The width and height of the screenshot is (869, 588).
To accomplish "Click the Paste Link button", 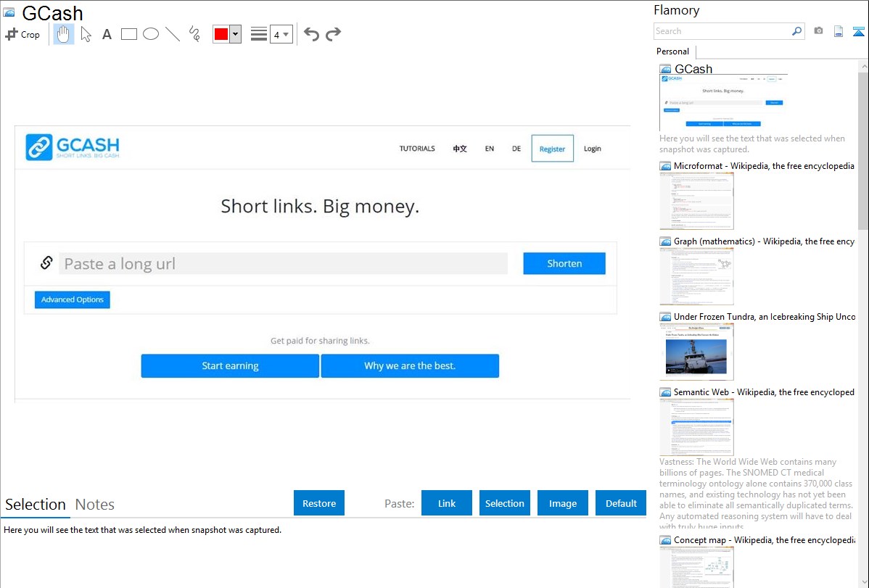I will pyautogui.click(x=447, y=503).
